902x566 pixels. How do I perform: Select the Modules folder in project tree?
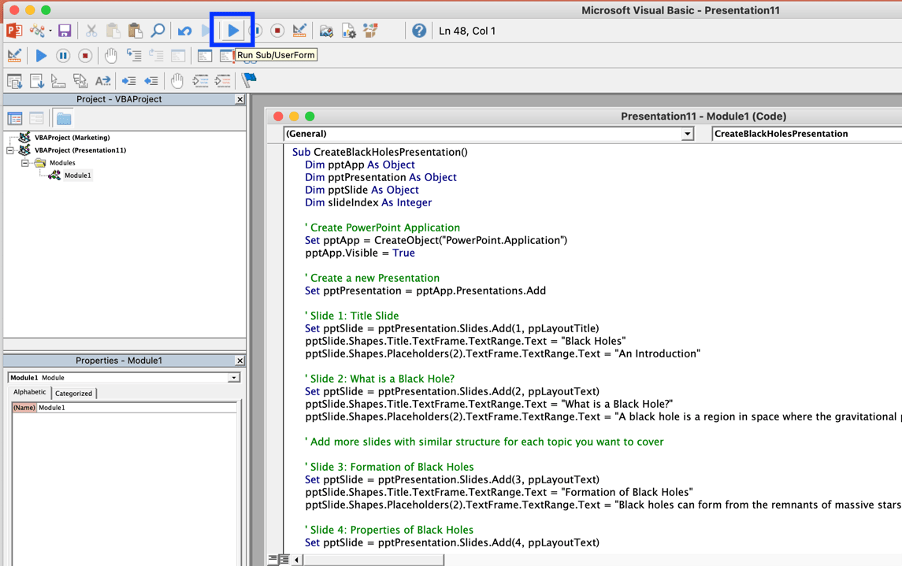point(62,163)
